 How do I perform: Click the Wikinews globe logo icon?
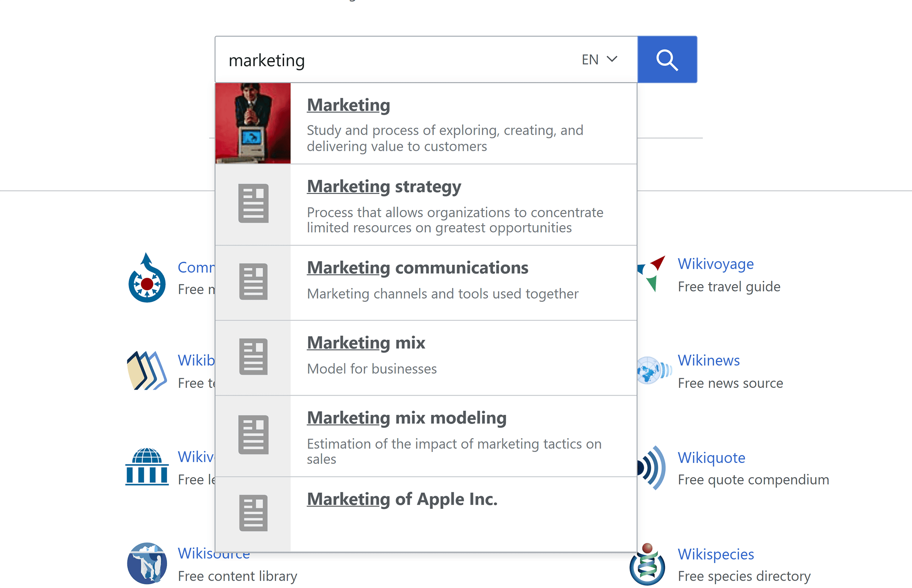(654, 370)
